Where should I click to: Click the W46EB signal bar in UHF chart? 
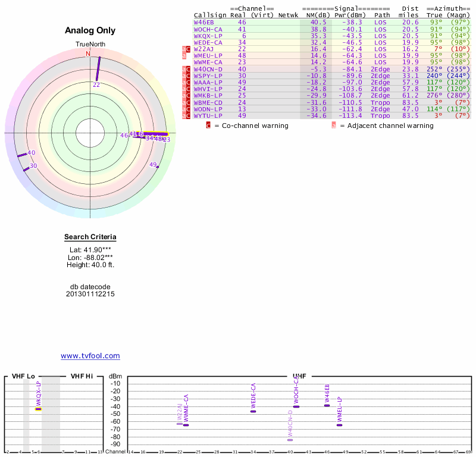327,405
